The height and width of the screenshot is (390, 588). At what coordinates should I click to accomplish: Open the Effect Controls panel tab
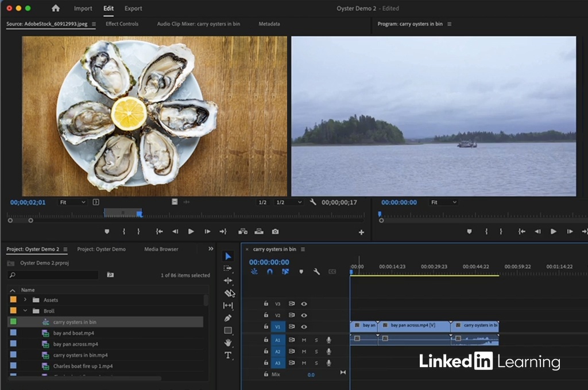coord(122,24)
